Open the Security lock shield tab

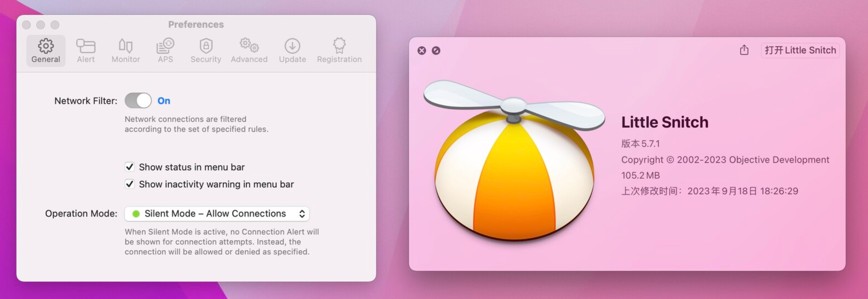point(206,51)
